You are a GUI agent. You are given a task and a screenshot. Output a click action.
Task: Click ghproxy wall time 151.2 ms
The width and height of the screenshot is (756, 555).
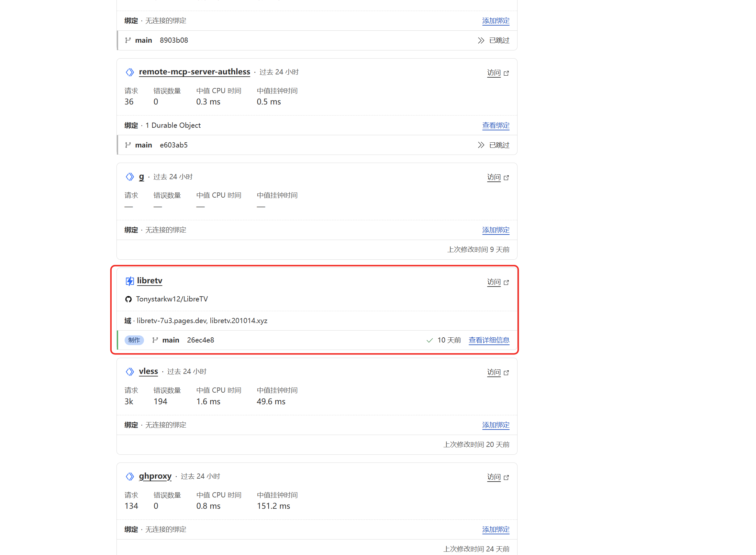point(273,506)
